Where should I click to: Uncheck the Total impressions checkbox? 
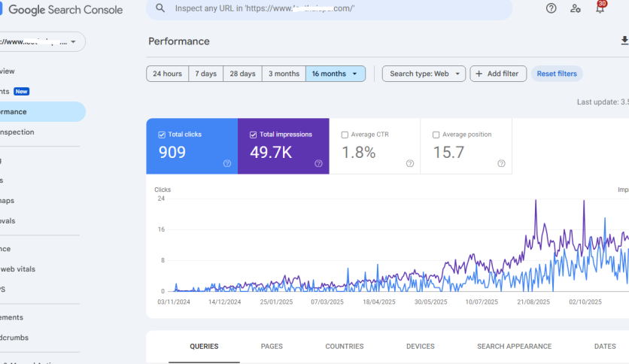pos(253,135)
